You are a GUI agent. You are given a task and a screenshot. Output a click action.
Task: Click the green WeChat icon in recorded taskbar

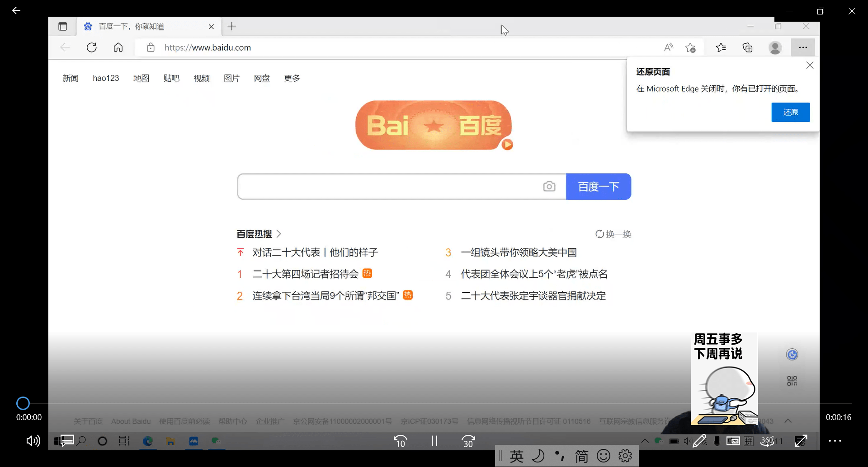point(216,441)
